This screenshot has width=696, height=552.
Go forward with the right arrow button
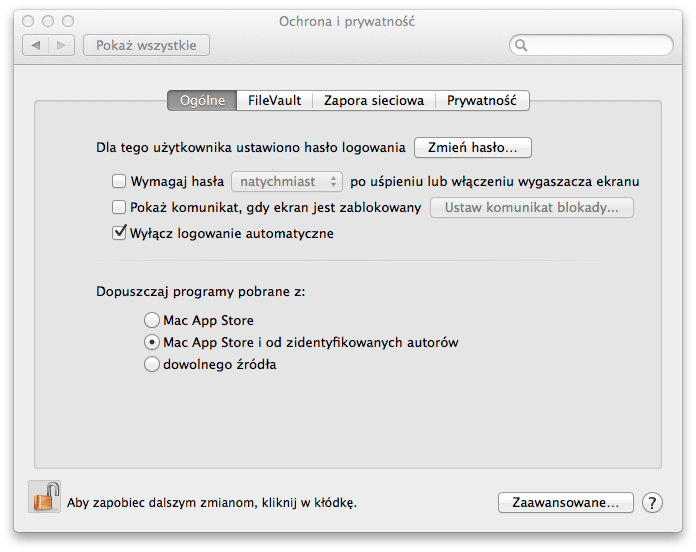[61, 45]
